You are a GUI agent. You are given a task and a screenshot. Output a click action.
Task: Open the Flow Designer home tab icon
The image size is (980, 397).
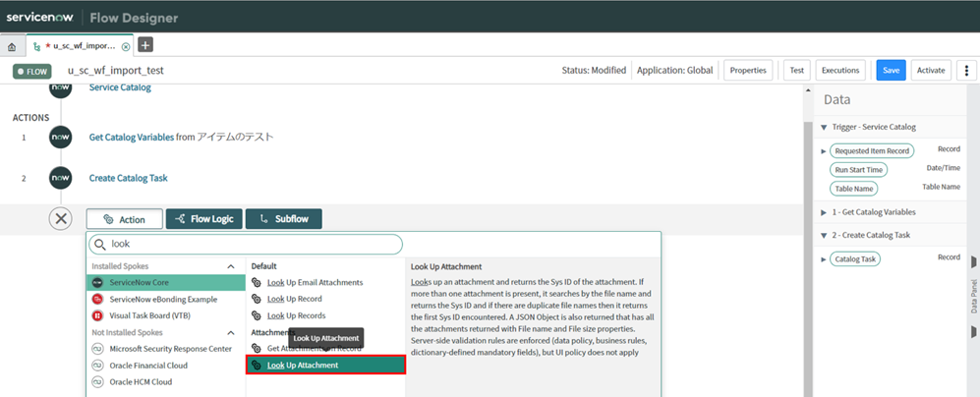point(12,47)
